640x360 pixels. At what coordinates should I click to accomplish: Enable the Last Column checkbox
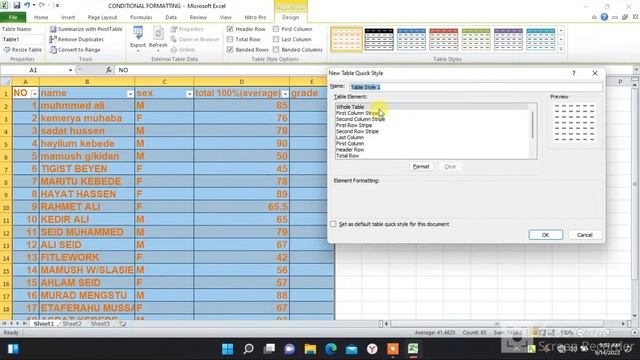click(x=276, y=39)
